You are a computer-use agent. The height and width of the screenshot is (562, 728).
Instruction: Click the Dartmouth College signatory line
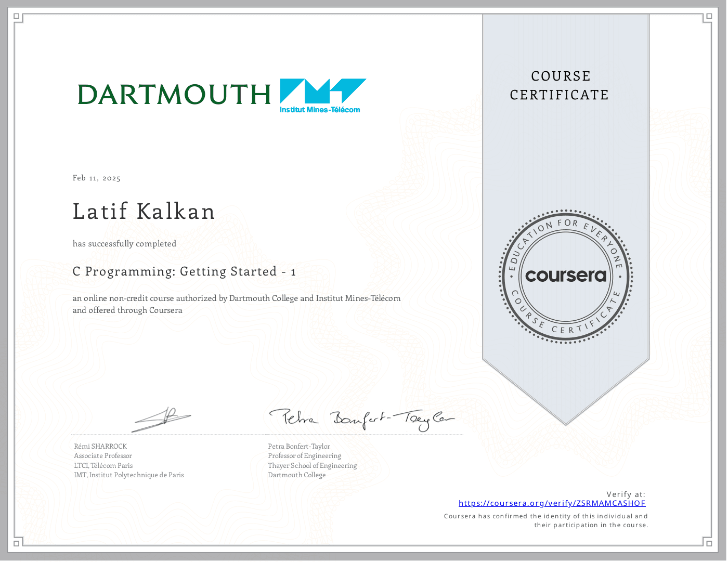[x=297, y=475]
